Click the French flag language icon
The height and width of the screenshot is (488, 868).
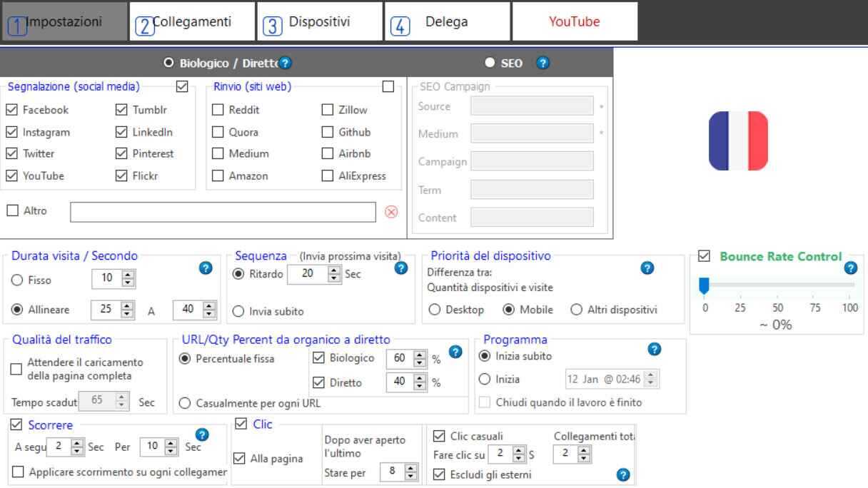point(738,141)
